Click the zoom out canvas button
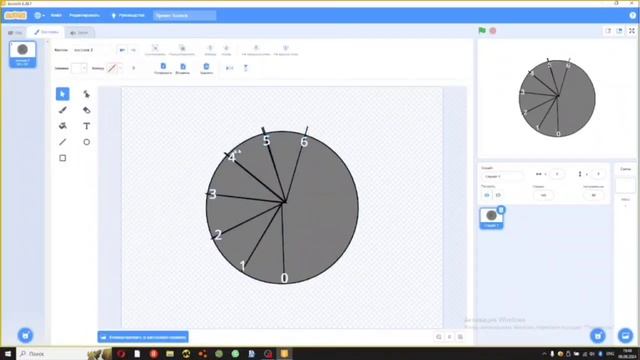 (x=438, y=337)
